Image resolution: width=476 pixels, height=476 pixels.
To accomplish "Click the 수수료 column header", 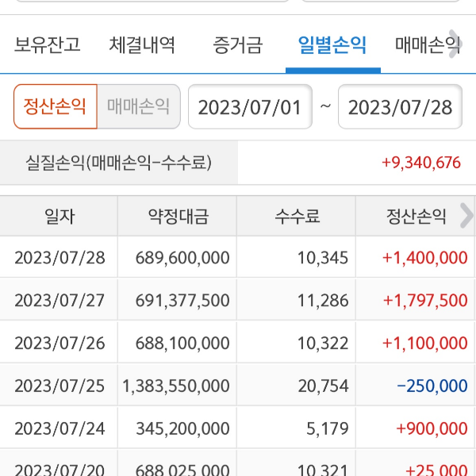I will click(x=297, y=216).
